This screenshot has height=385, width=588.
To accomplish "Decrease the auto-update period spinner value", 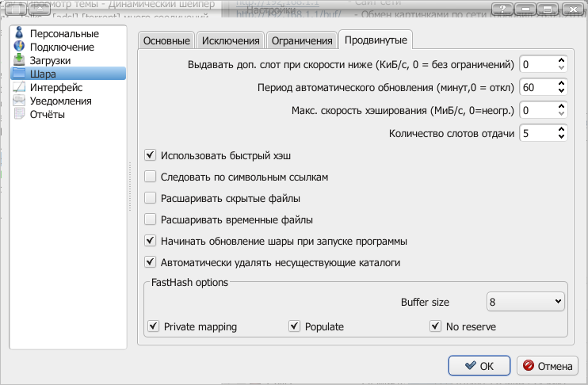I will [562, 90].
